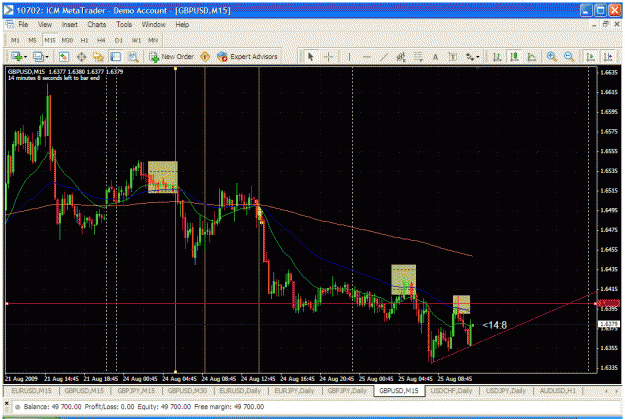Click the 24 Aug 08:45 time scale label

(x=219, y=378)
